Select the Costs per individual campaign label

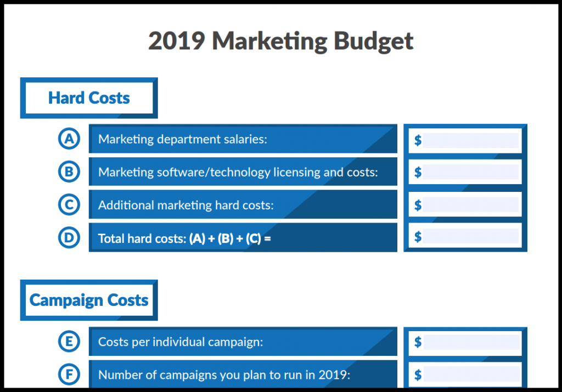click(x=181, y=342)
